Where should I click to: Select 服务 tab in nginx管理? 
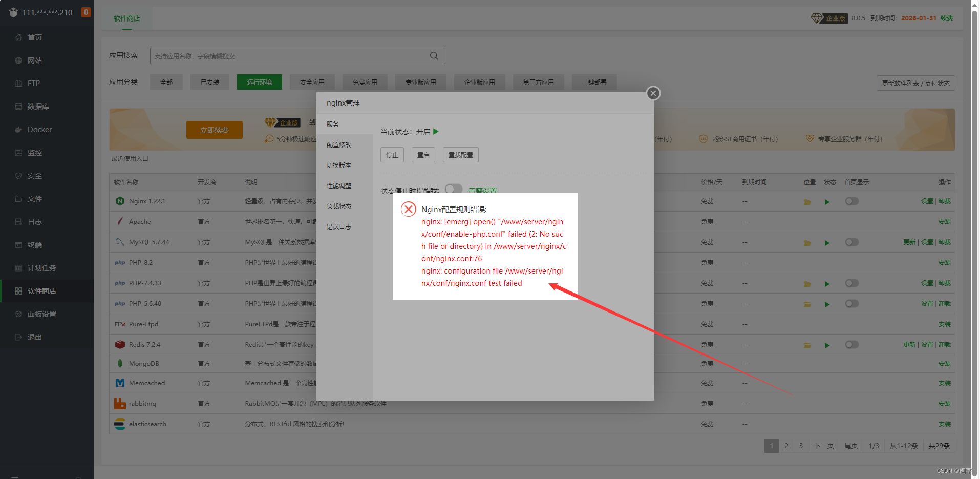click(345, 124)
